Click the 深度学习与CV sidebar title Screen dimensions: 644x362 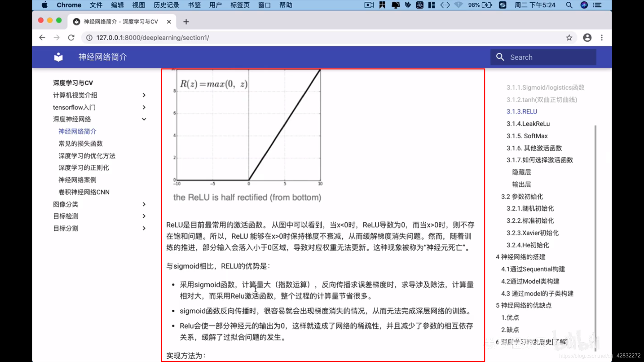coord(73,83)
